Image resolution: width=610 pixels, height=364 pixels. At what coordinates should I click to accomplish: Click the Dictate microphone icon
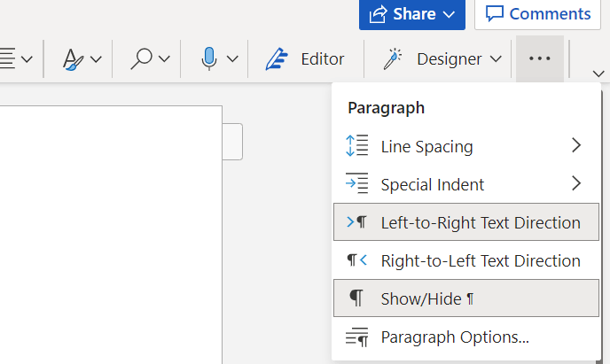tap(209, 59)
